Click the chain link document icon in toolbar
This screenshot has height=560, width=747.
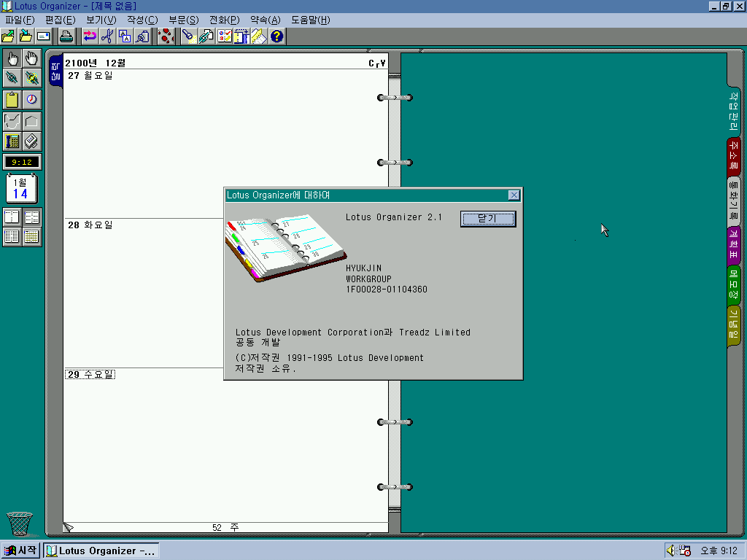(x=206, y=36)
